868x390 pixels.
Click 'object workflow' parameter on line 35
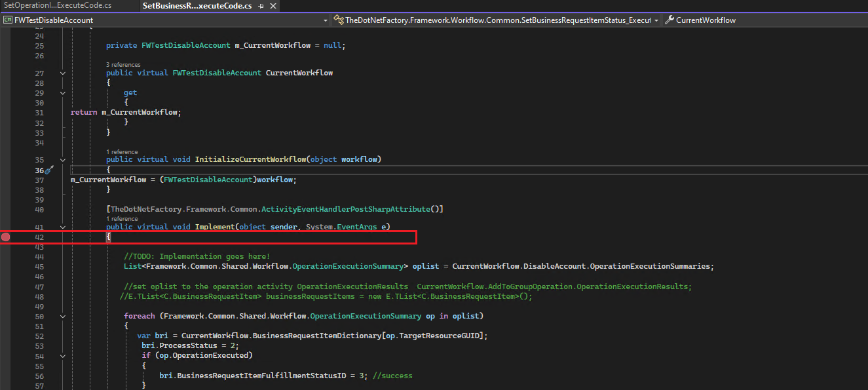pos(343,159)
